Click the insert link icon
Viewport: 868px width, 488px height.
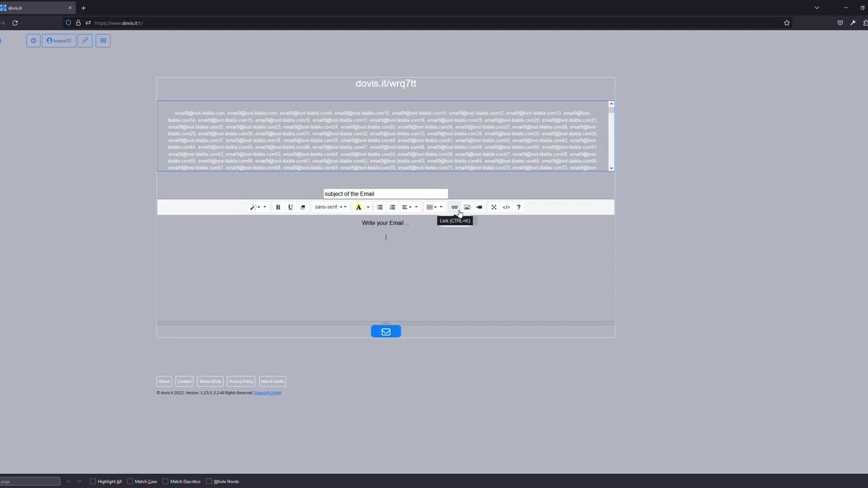click(x=454, y=207)
